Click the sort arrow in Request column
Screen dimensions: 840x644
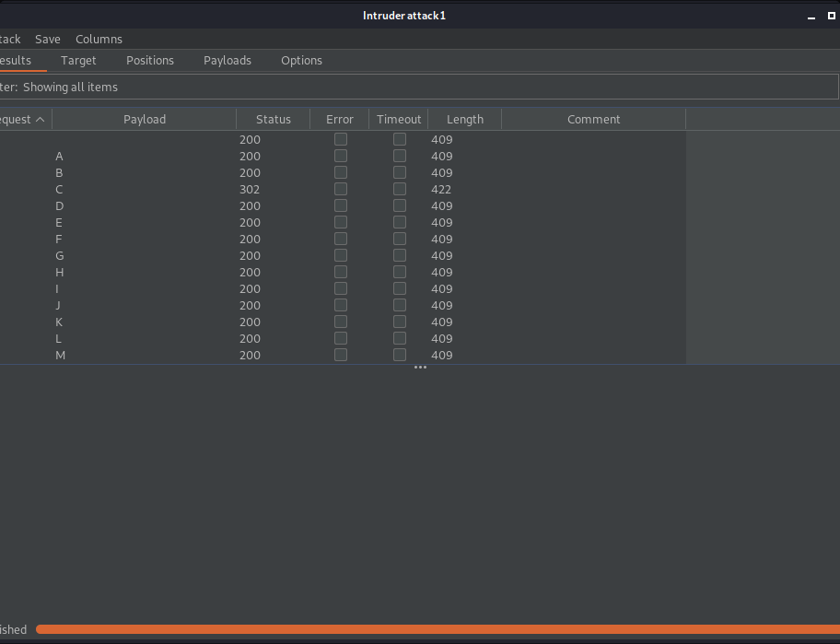point(41,120)
